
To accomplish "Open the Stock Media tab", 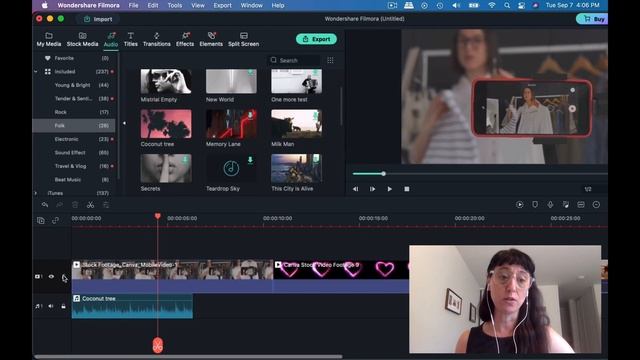I will 82,40.
